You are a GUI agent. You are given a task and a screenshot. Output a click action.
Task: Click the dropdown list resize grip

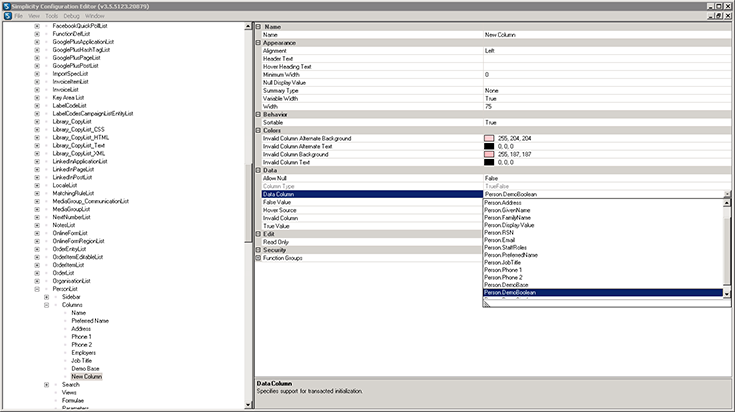pos(487,304)
